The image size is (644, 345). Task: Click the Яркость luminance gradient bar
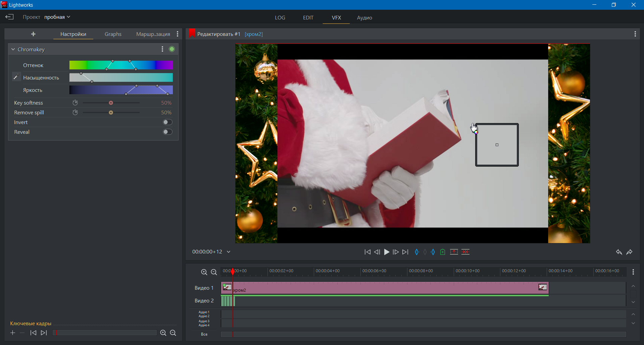click(121, 90)
